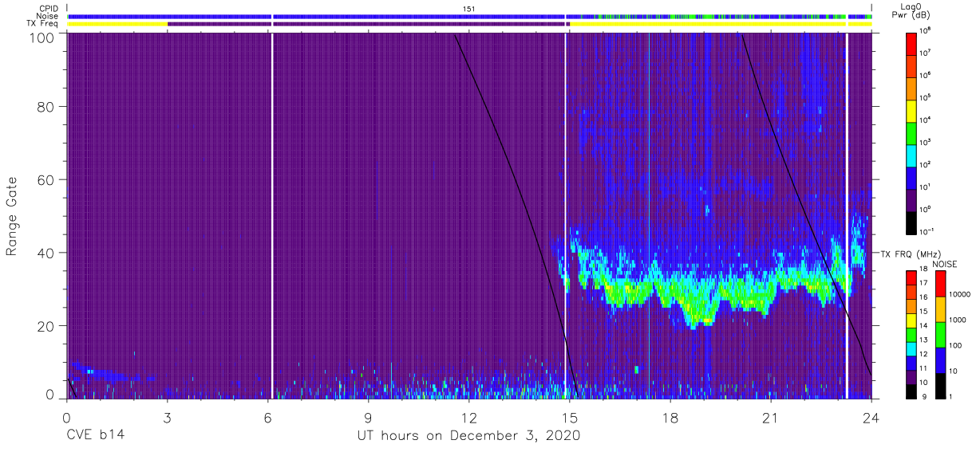Click x-axis tick label '24'
This screenshot has height=452, width=980.
[x=871, y=418]
